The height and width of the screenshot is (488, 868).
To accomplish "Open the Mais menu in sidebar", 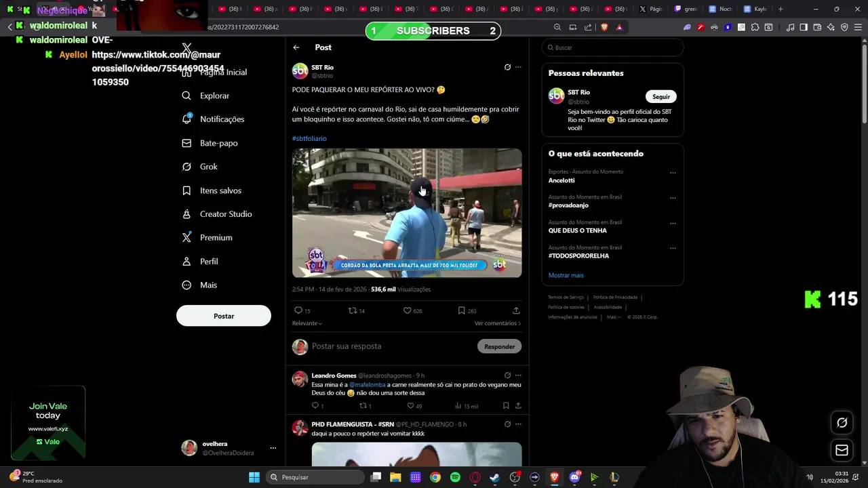I will coord(199,285).
